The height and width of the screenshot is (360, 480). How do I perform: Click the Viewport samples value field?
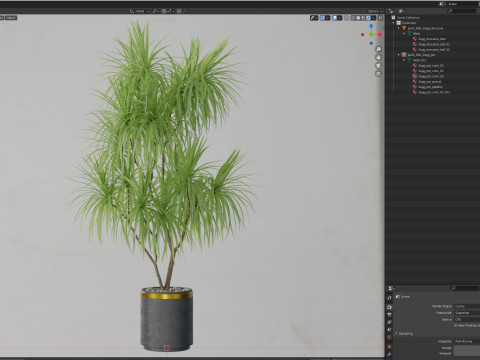click(467, 353)
